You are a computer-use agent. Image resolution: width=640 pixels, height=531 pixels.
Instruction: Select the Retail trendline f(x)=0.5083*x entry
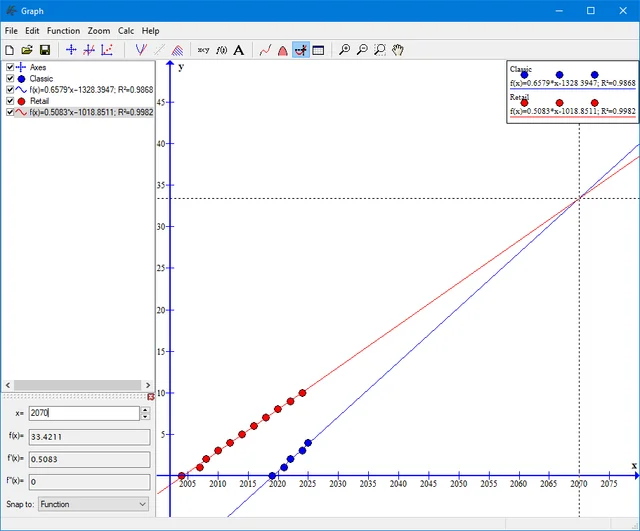point(92,113)
